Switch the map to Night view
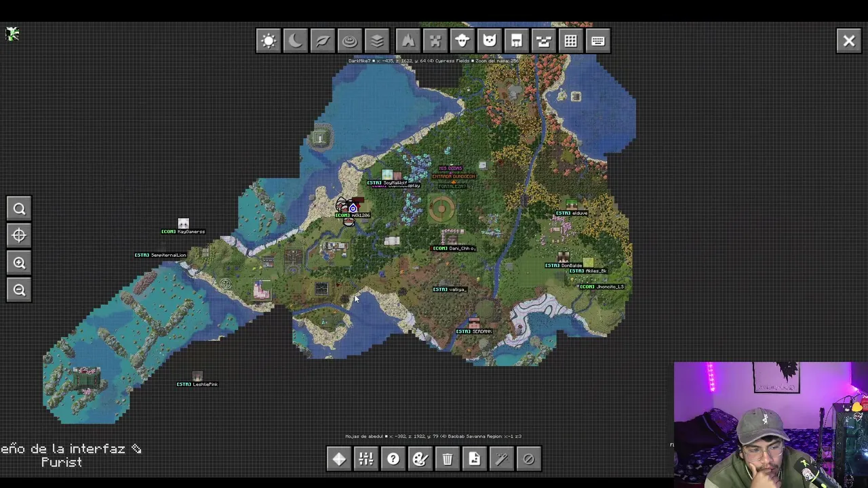 (296, 41)
